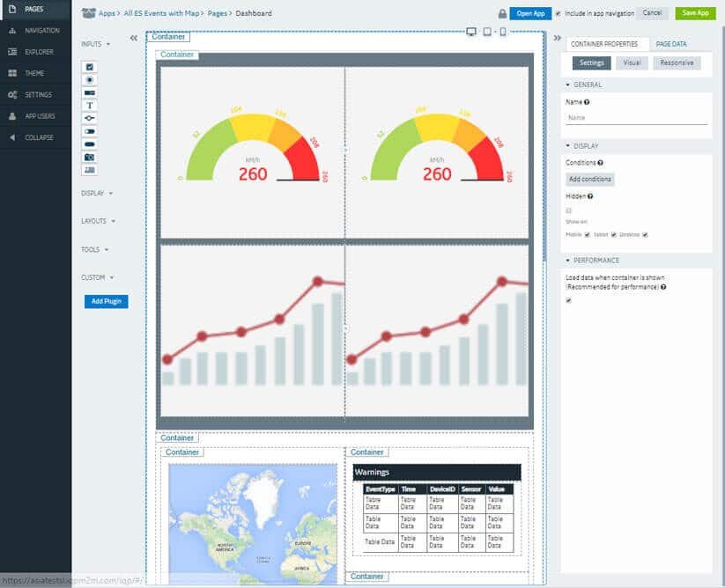
Task: Pick the camera input widget icon
Action: click(x=89, y=157)
